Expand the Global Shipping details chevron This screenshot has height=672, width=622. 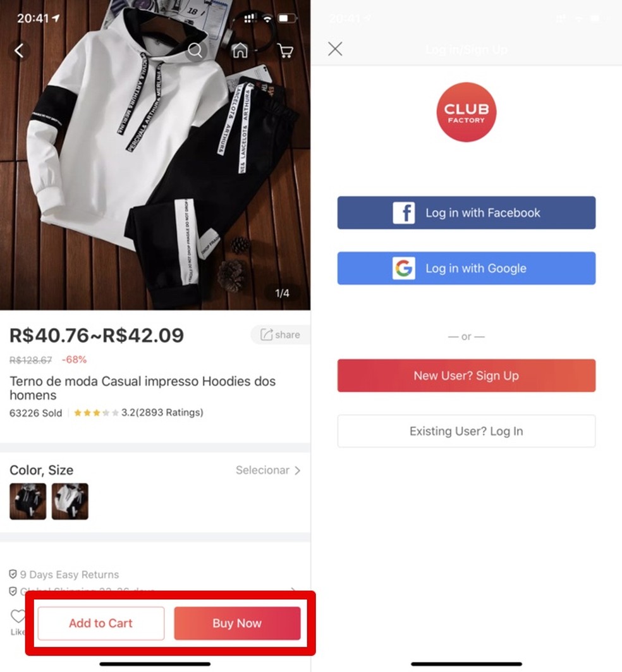[293, 589]
